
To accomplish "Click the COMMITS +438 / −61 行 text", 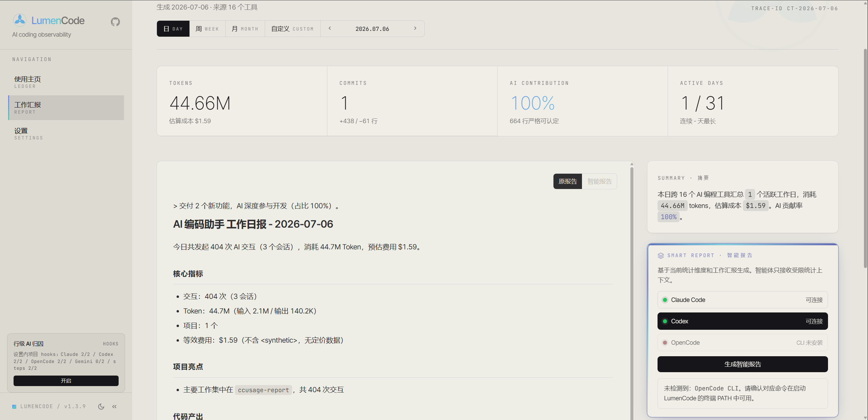I will (x=359, y=121).
